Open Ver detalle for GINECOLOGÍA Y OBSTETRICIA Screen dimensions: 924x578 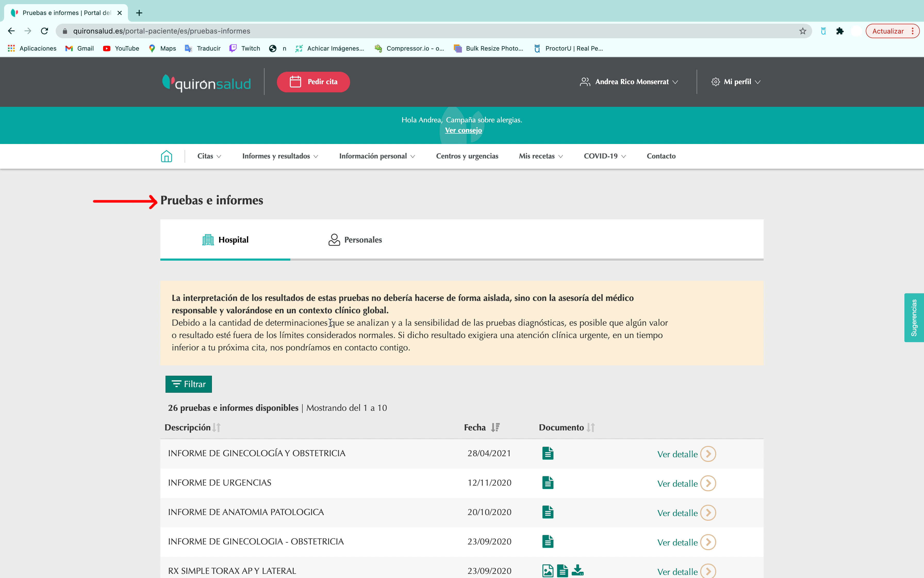click(677, 454)
